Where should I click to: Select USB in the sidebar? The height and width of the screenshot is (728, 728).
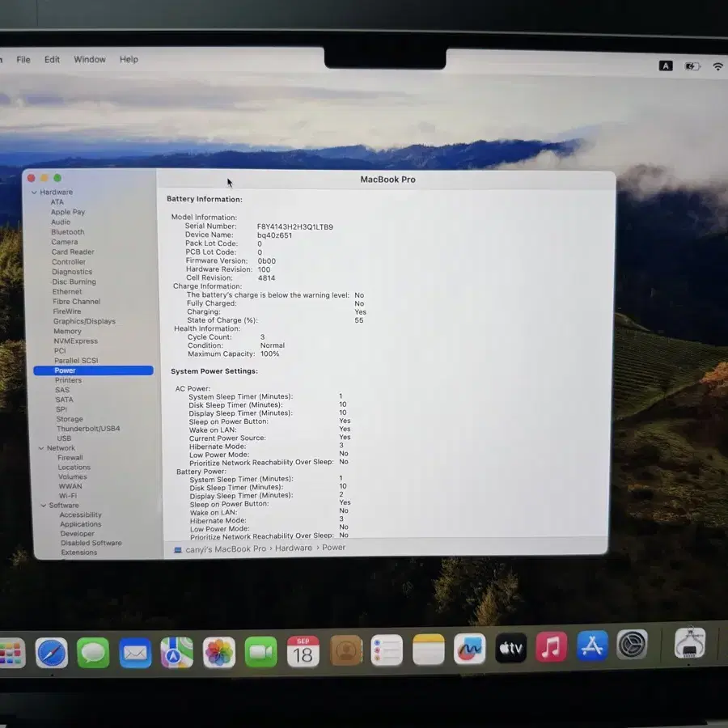[64, 438]
